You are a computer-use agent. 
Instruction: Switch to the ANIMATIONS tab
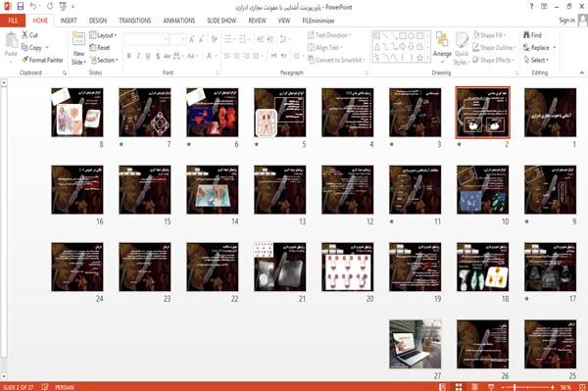[179, 21]
